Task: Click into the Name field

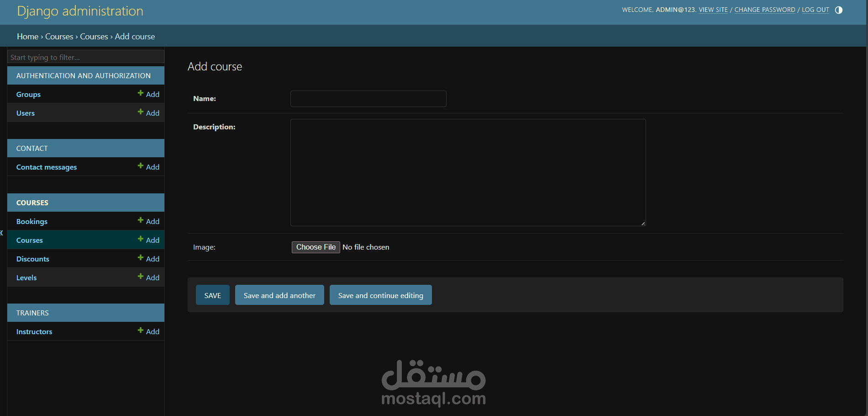Action: [x=368, y=99]
